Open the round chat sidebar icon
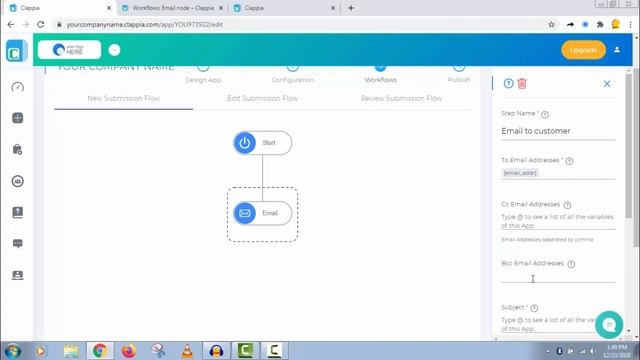The image size is (640, 360). pyautogui.click(x=18, y=181)
